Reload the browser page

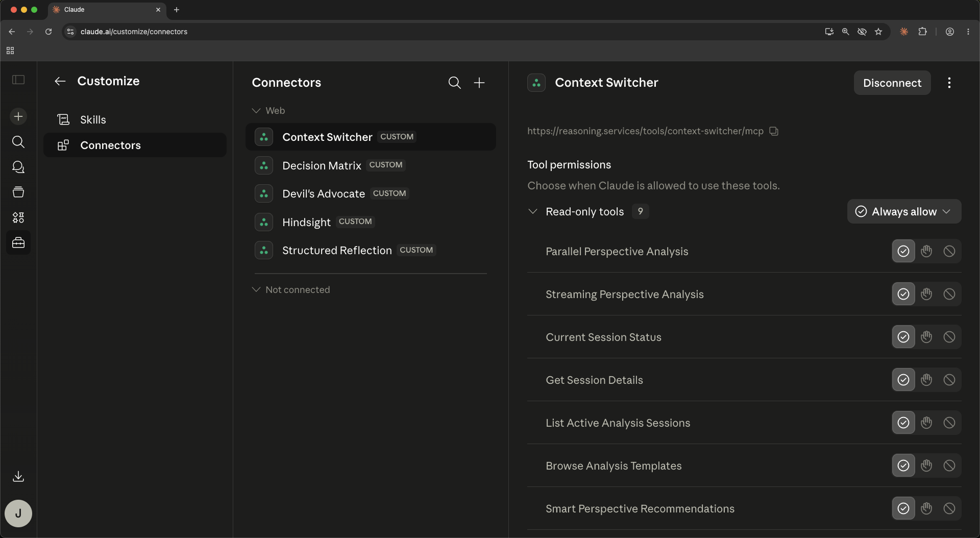click(x=48, y=32)
